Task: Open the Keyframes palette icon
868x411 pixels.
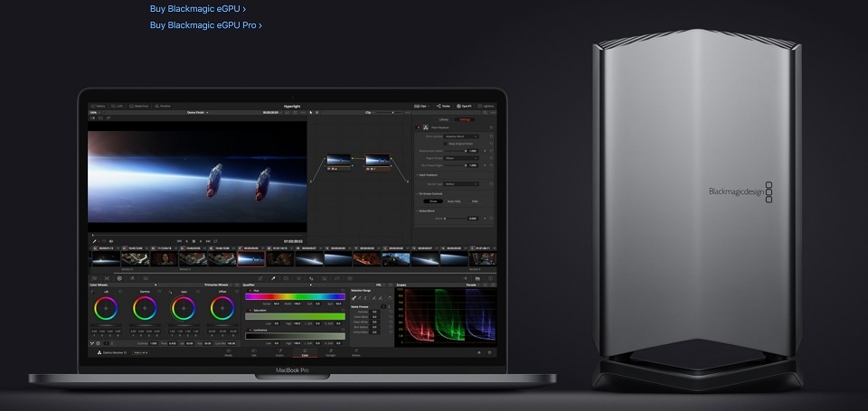Action: (x=465, y=278)
